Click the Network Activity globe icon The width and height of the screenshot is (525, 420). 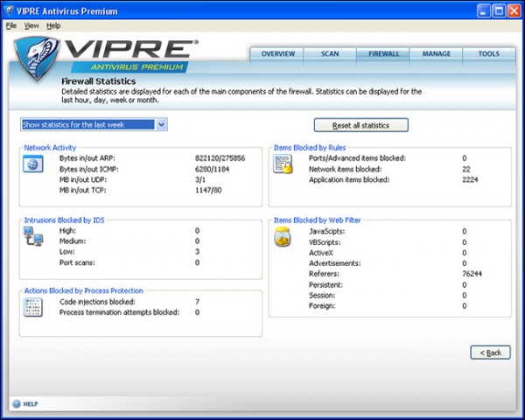33,164
